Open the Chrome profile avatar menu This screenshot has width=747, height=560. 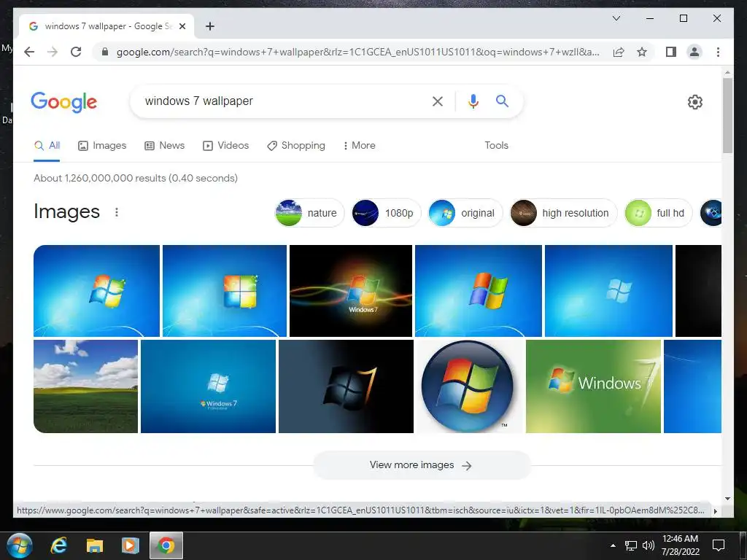tap(694, 52)
